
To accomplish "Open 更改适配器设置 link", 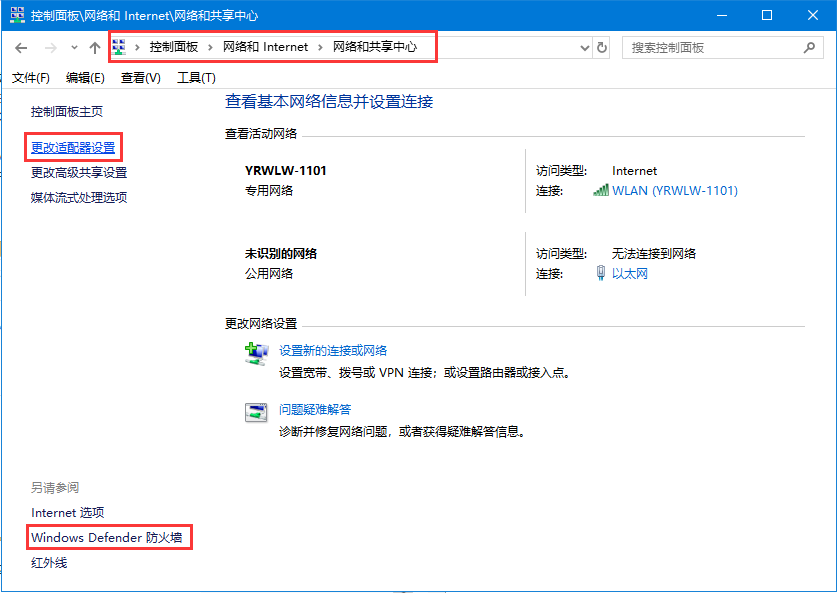I will (73, 147).
